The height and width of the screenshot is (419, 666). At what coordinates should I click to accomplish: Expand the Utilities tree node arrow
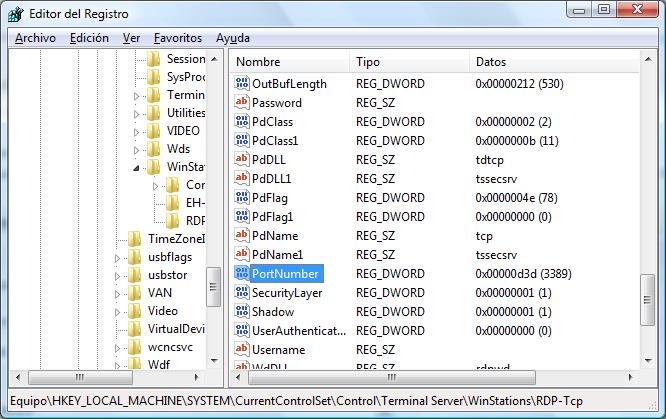coord(136,114)
